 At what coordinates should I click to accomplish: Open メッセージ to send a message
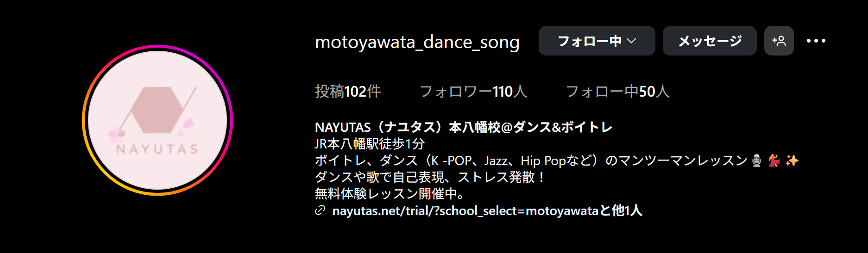[x=709, y=41]
